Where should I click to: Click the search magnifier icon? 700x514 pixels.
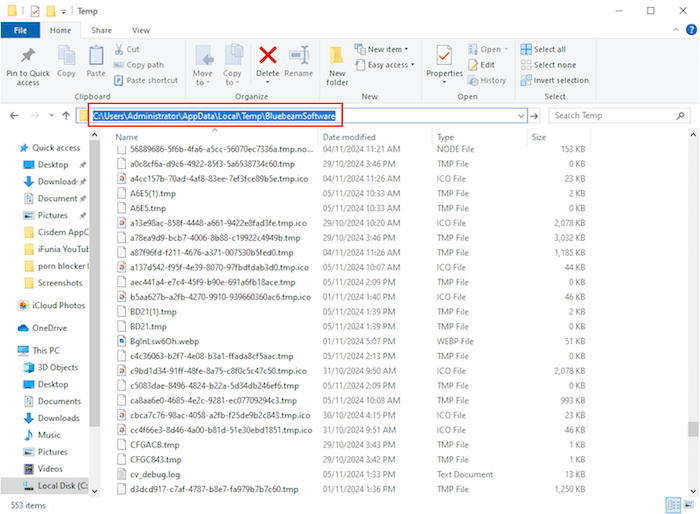(680, 116)
